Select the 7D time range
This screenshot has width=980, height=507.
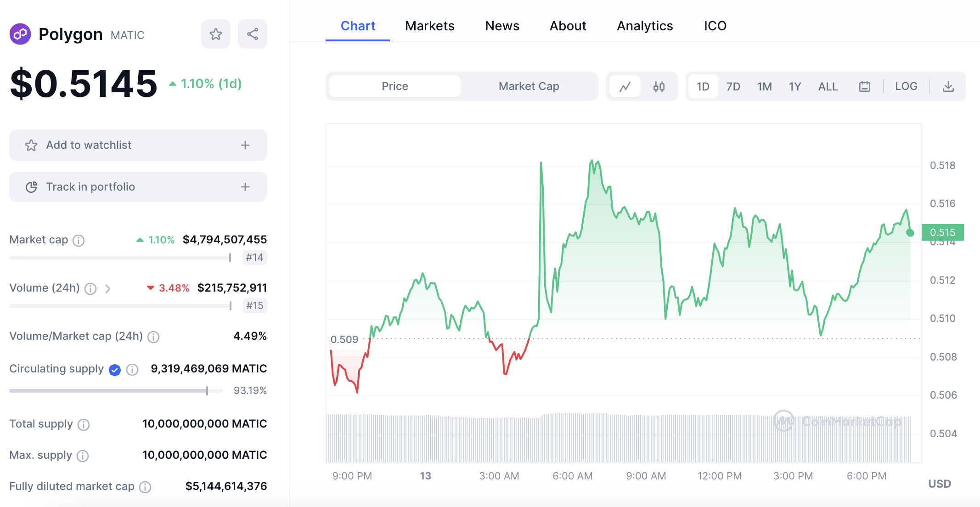(x=733, y=86)
